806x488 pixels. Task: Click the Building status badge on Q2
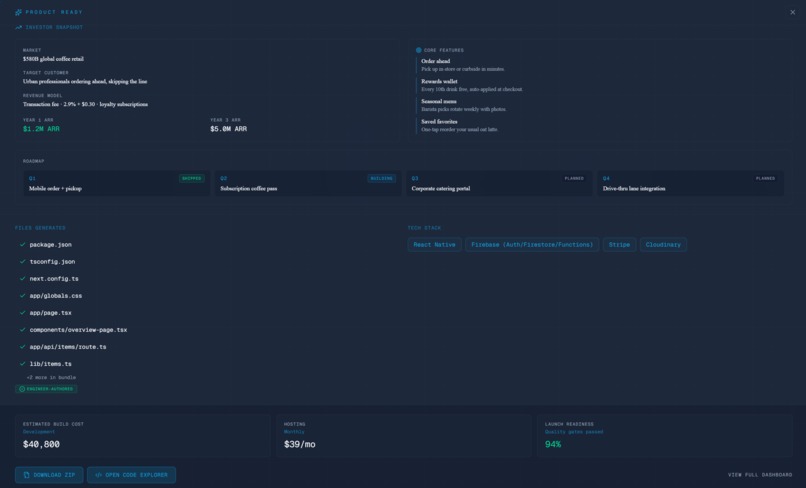381,178
